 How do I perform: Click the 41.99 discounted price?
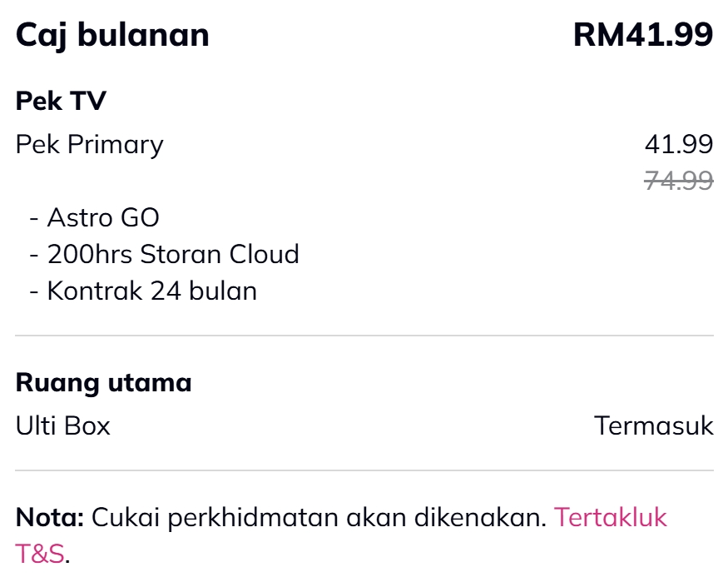pyautogui.click(x=678, y=144)
